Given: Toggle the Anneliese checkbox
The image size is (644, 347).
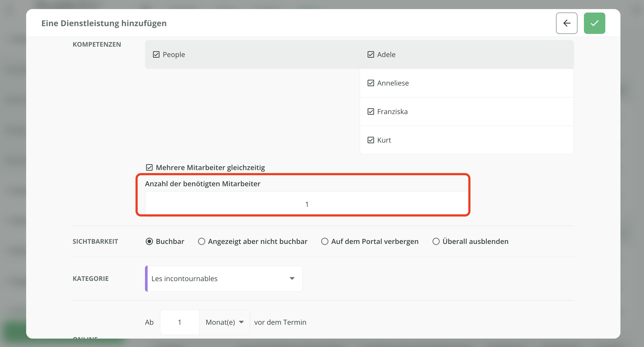Looking at the screenshot, I should [370, 83].
